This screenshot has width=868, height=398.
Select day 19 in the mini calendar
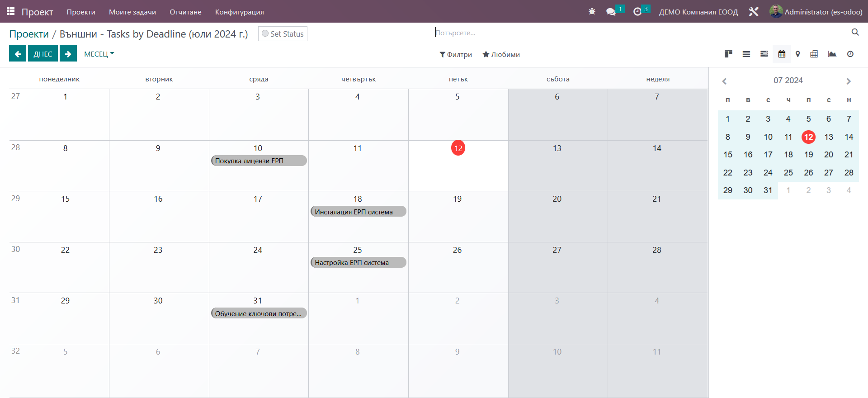808,155
